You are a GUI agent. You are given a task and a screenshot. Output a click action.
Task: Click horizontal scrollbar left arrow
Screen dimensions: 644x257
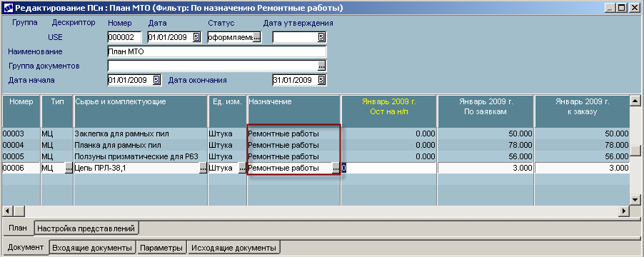click(x=7, y=211)
